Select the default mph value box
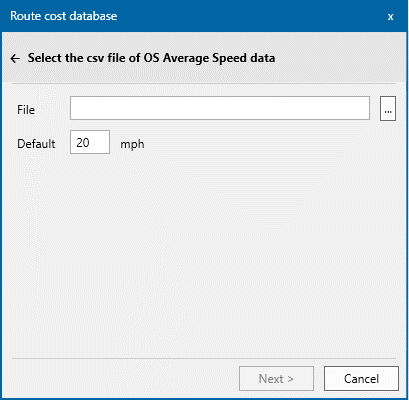This screenshot has height=400, width=409. (x=90, y=142)
